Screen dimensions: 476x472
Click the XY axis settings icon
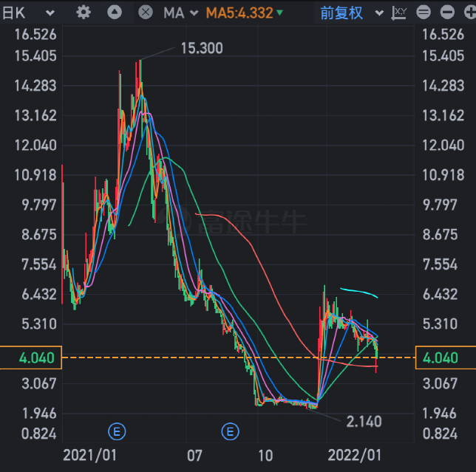click(400, 13)
